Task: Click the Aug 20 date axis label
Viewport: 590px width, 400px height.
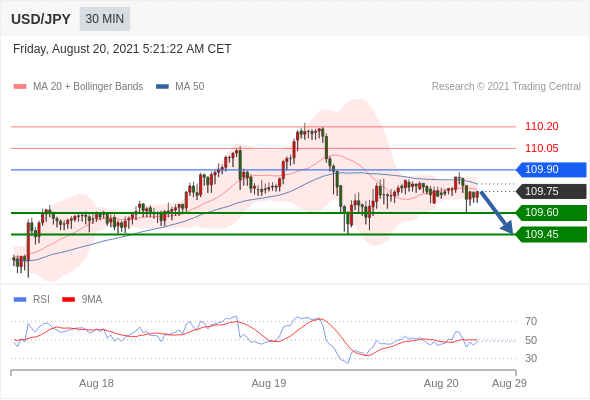Action: pyautogui.click(x=441, y=383)
